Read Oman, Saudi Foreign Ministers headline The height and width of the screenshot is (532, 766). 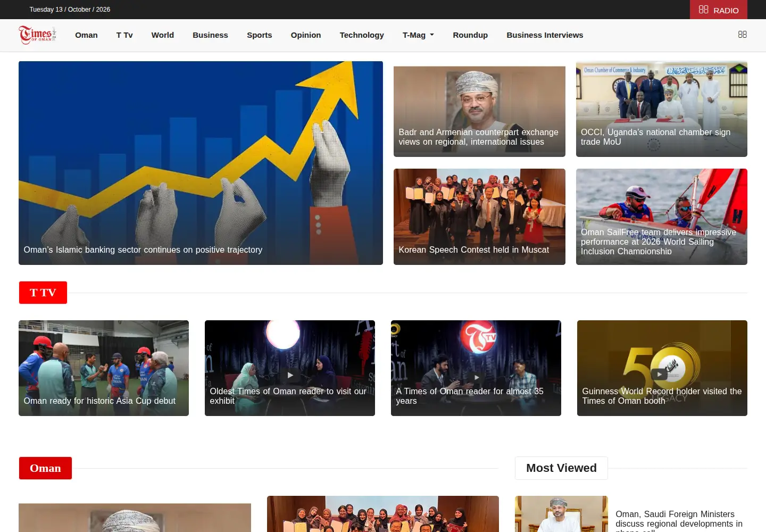point(679,521)
